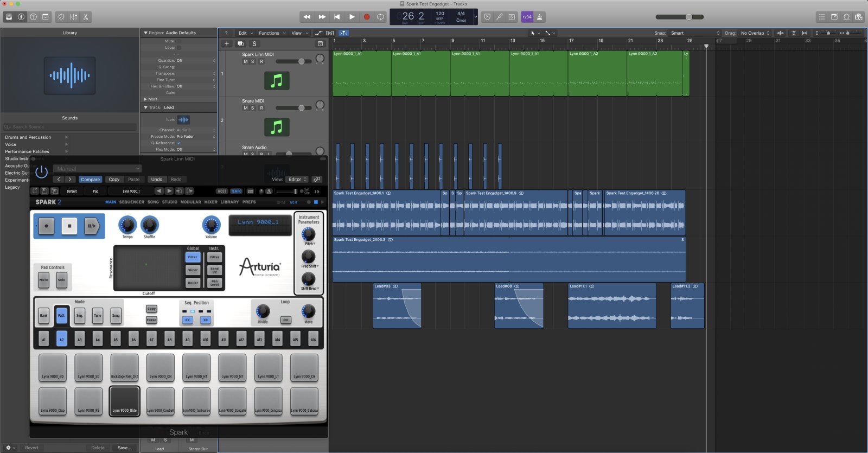Mute the Spark Linn MIDI track
Viewport: 868px width, 453px height.
[x=245, y=62]
